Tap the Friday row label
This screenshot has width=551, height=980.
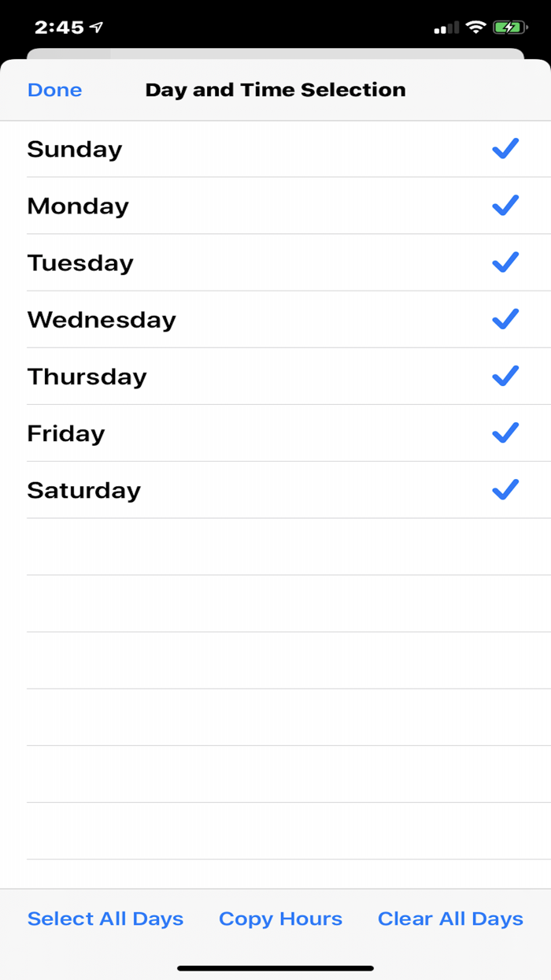pyautogui.click(x=66, y=433)
